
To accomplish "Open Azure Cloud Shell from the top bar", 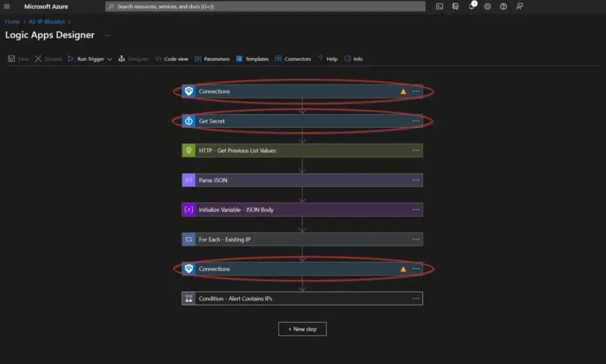I will (x=439, y=6).
